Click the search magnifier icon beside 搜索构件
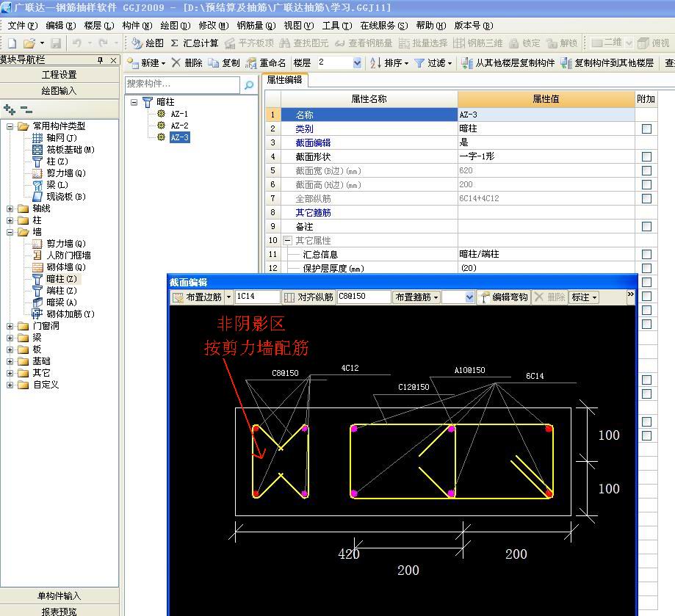 coord(249,85)
